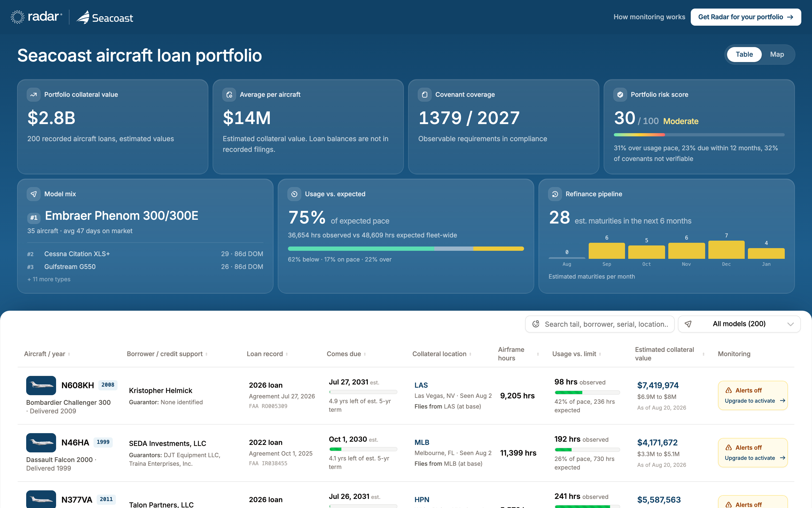Click 'Upgrade to activate' for N608KH
This screenshot has height=508, width=812.
click(755, 401)
